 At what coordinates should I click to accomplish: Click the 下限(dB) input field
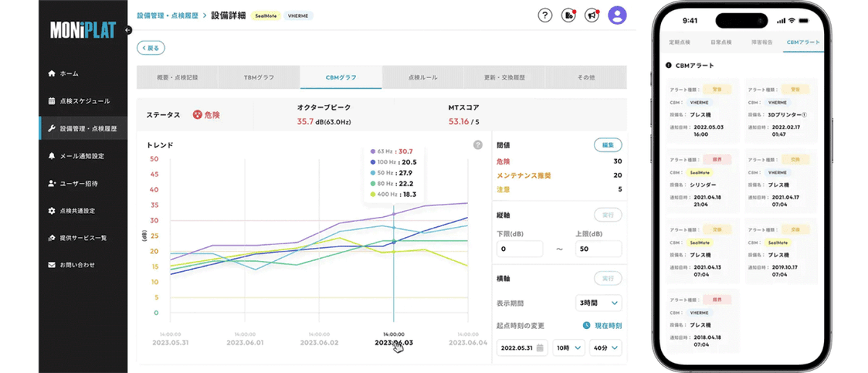(519, 249)
